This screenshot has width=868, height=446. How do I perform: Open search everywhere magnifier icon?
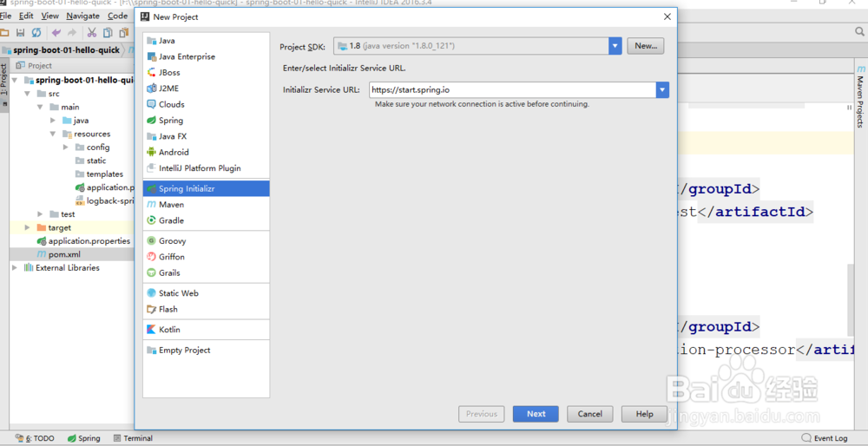click(x=859, y=33)
